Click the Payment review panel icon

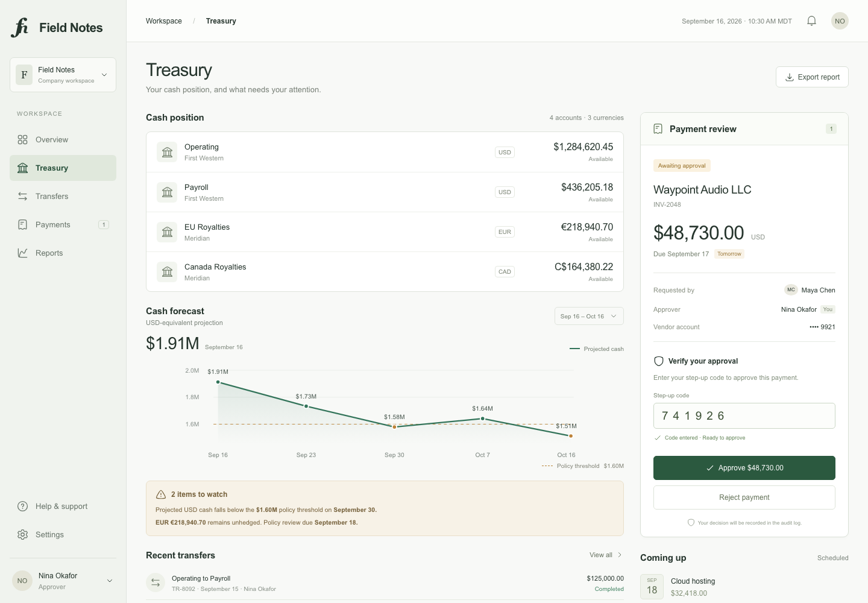click(658, 129)
